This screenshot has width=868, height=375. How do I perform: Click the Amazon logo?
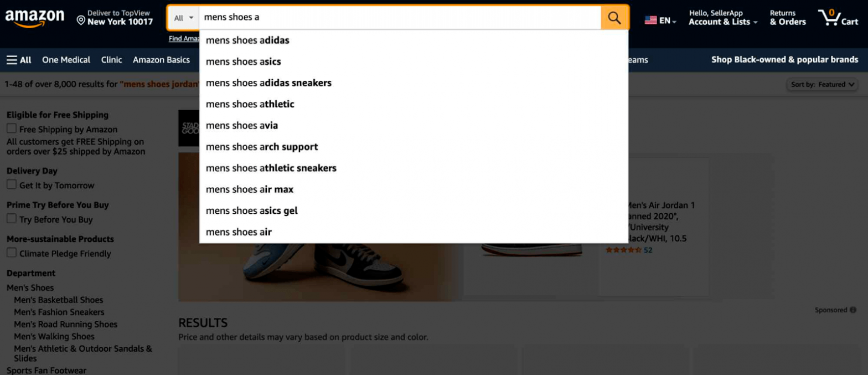[34, 17]
